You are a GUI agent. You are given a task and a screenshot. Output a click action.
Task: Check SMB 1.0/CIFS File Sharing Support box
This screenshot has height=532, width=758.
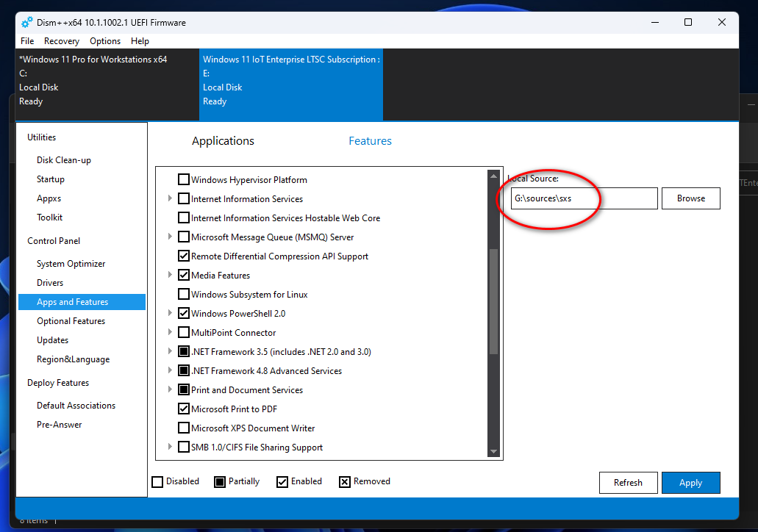click(184, 447)
